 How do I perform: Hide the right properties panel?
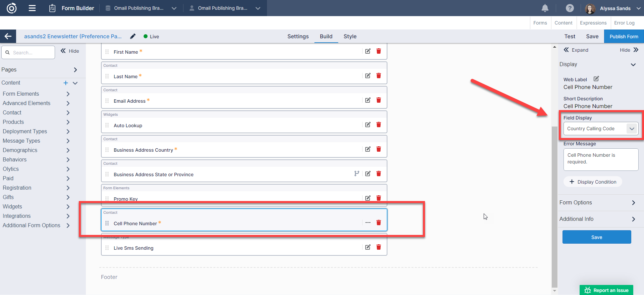tap(629, 50)
